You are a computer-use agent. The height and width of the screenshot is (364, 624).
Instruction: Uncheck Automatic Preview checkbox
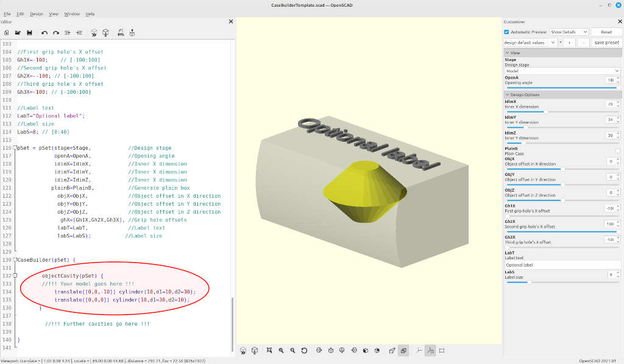[x=506, y=32]
